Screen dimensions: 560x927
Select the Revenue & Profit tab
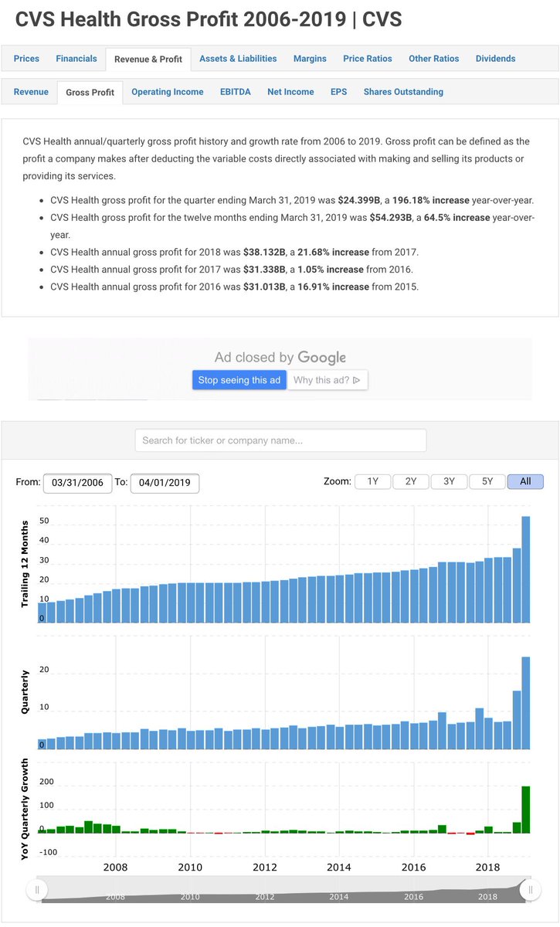(x=148, y=59)
